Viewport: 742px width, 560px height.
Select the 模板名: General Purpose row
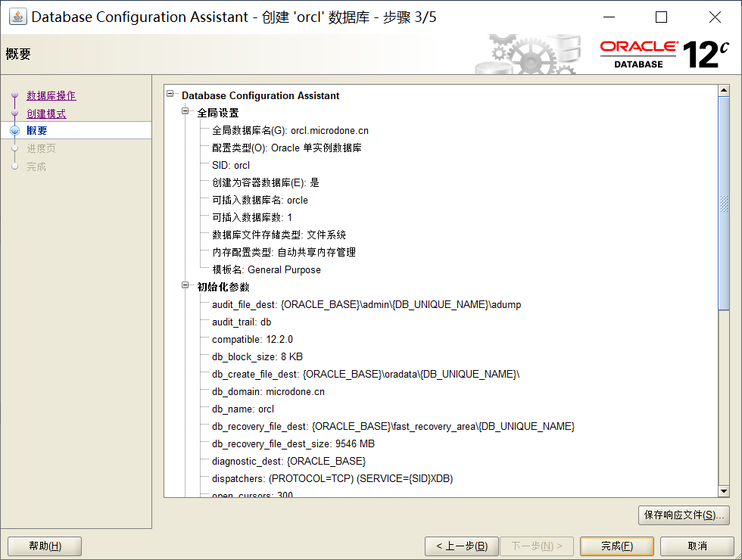267,269
